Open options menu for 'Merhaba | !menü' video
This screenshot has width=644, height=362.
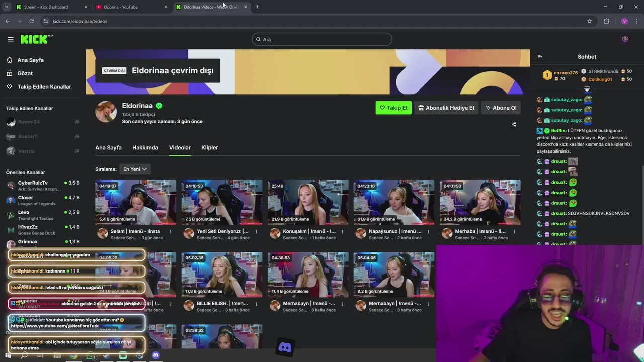pyautogui.click(x=514, y=232)
